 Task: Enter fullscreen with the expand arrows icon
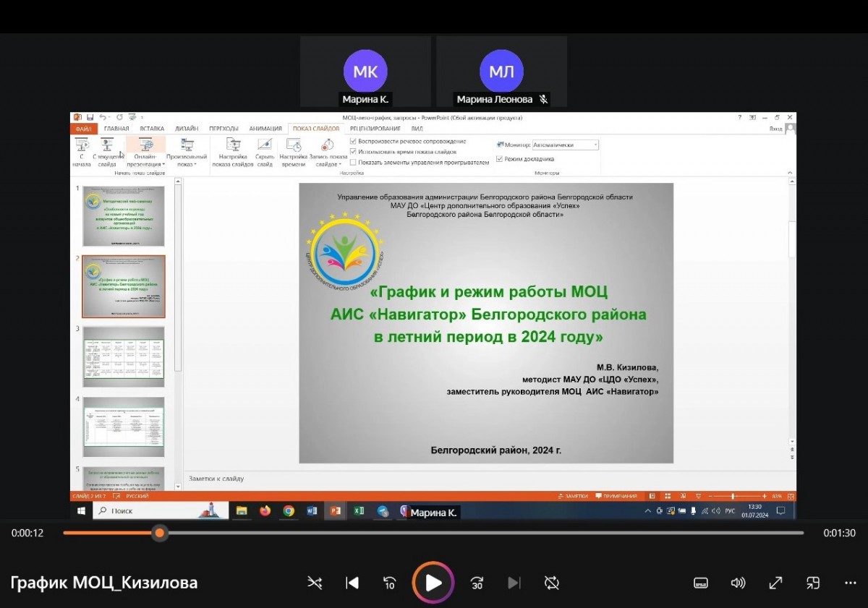coord(775,583)
